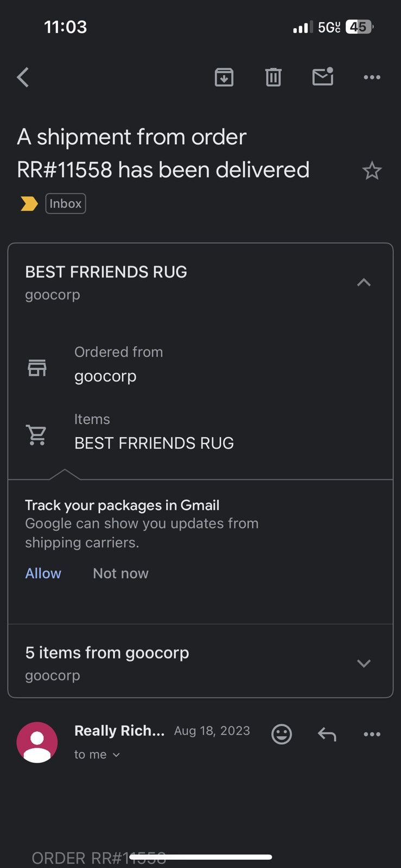This screenshot has width=401, height=868.
Task: Delete email with the trash icon
Action: click(273, 77)
